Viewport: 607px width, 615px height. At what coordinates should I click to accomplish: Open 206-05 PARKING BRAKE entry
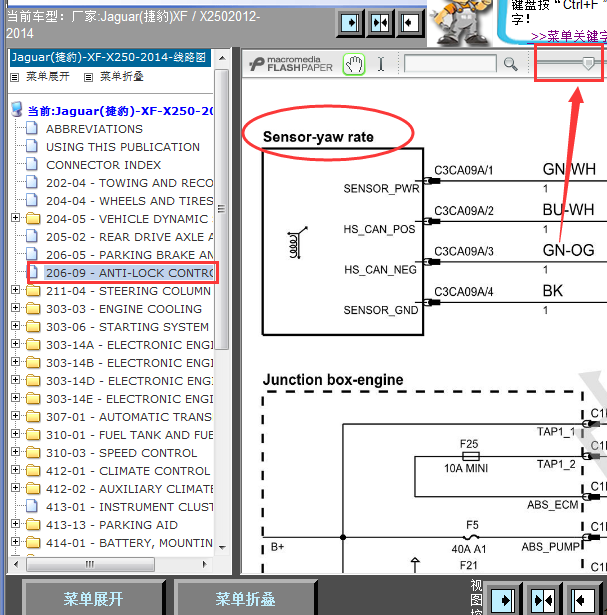[129, 255]
